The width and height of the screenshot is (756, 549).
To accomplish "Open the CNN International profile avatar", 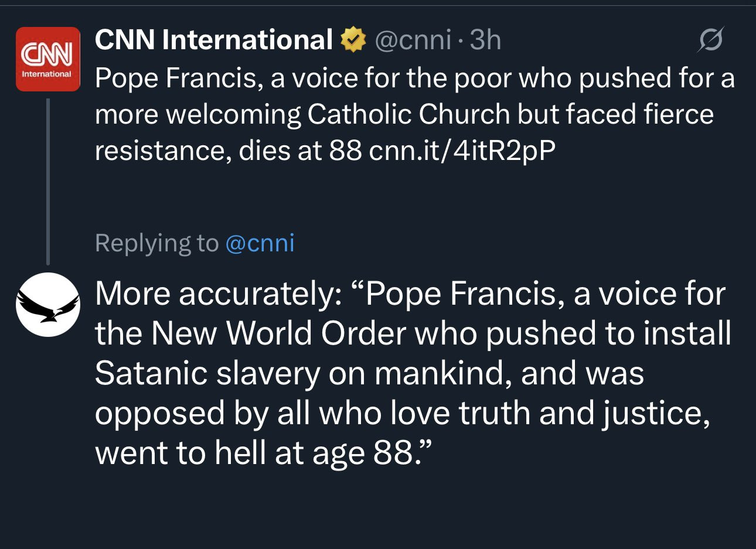I will pyautogui.click(x=47, y=59).
